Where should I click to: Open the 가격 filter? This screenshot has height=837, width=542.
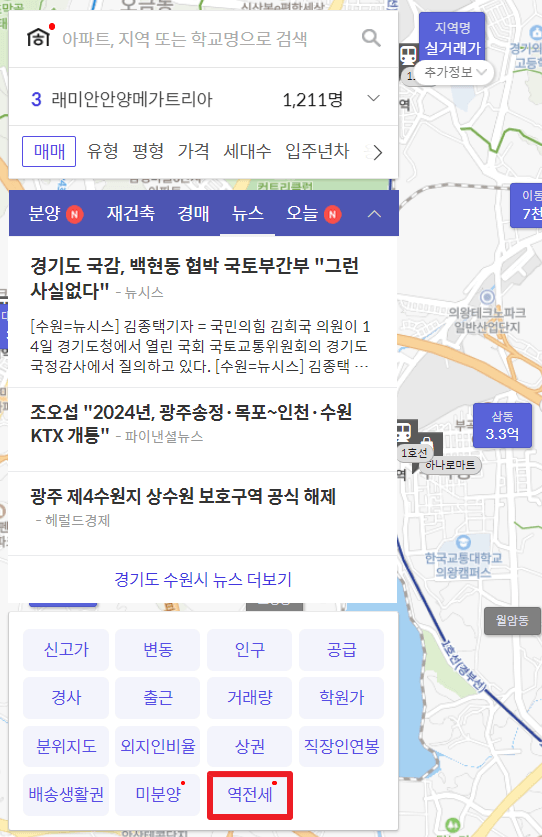point(193,152)
